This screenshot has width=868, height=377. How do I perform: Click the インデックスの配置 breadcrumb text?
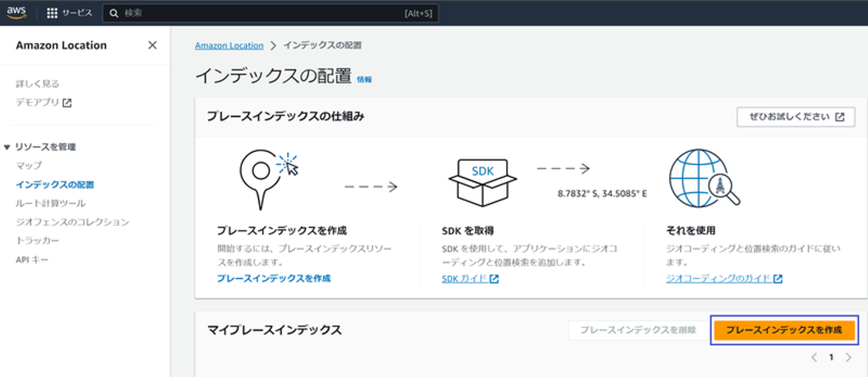[x=322, y=45]
